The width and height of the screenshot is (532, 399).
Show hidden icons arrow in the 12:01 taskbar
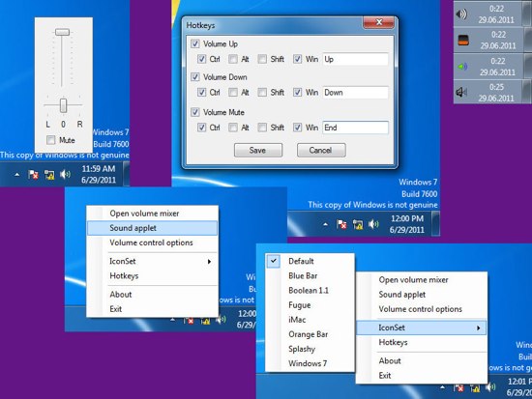(442, 387)
